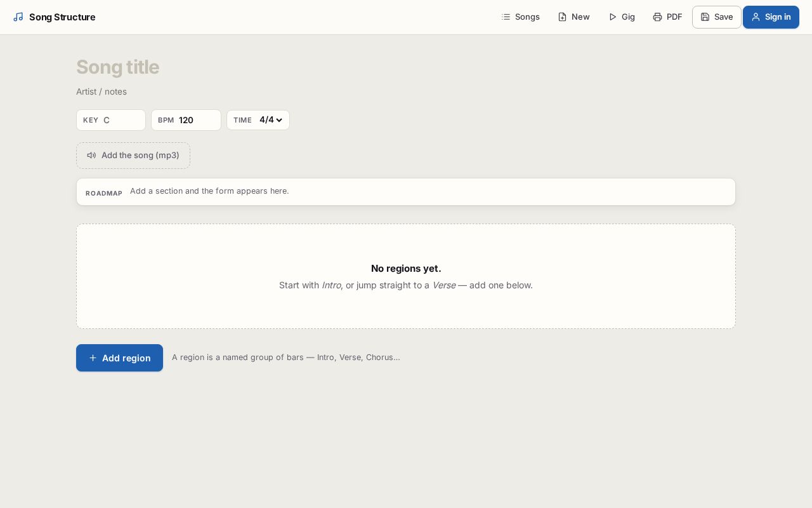
Task: Click the ROADMAP label
Action: [x=104, y=193]
